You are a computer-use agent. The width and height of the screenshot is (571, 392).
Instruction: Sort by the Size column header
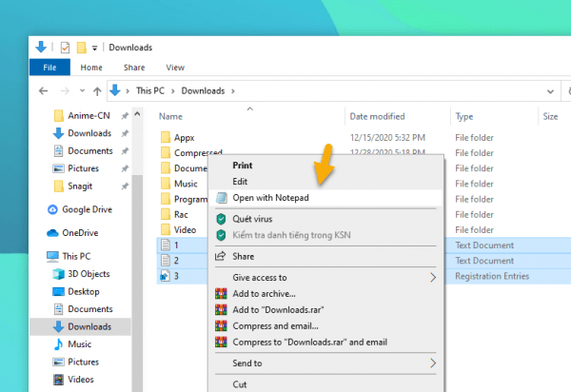pos(550,116)
